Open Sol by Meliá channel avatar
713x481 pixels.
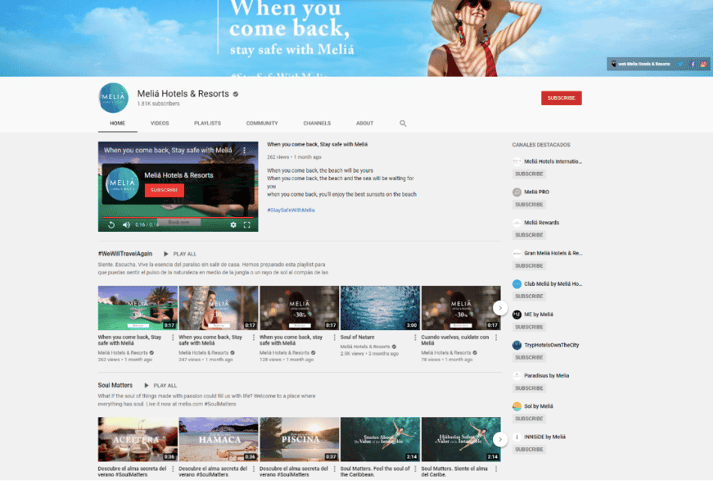(517, 406)
